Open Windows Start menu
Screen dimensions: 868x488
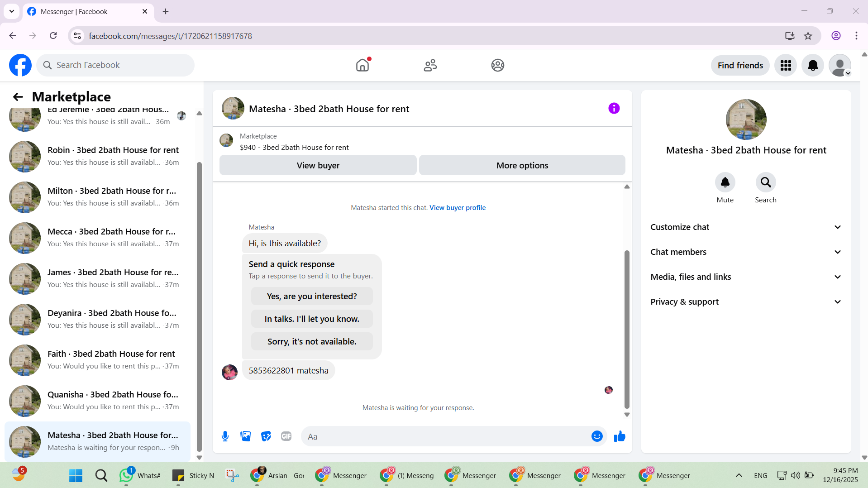click(x=76, y=475)
